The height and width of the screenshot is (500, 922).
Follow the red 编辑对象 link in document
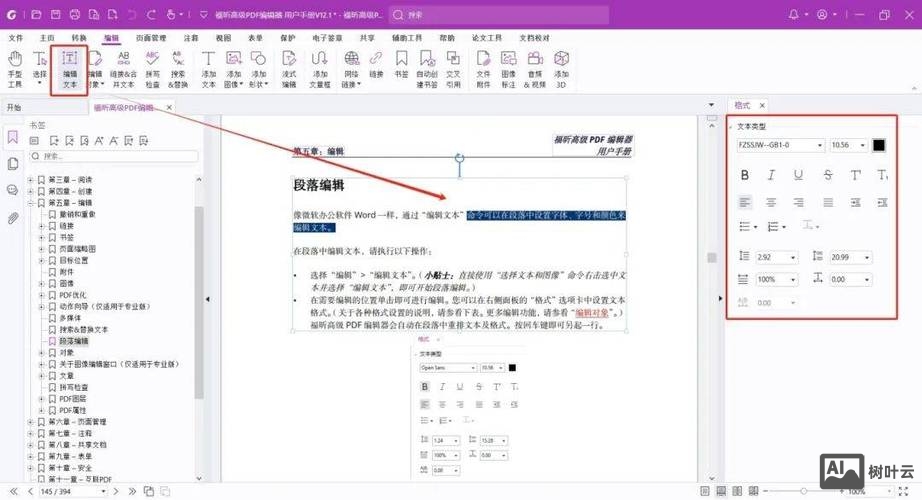592,312
